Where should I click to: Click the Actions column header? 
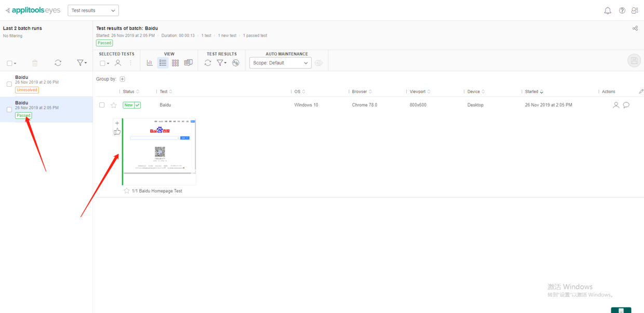609,91
